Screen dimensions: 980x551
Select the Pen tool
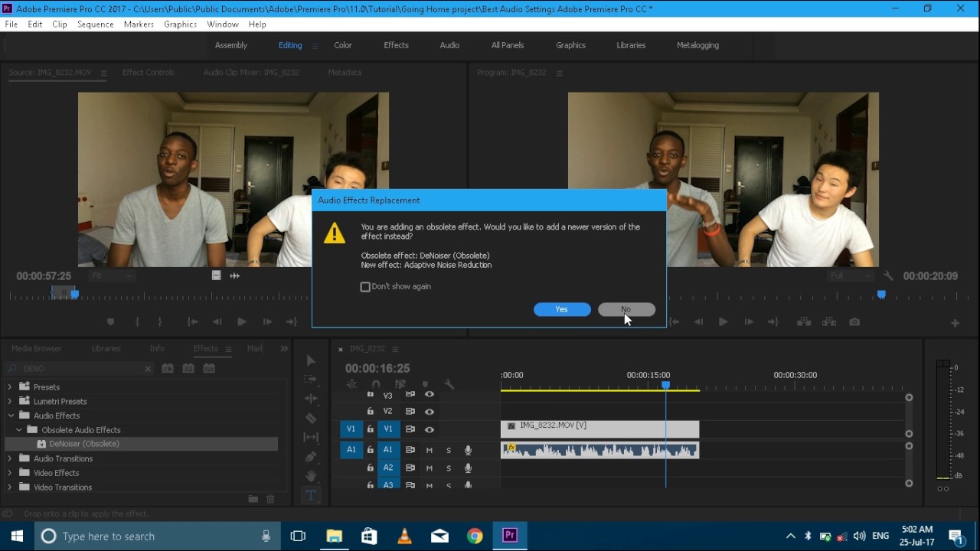310,457
